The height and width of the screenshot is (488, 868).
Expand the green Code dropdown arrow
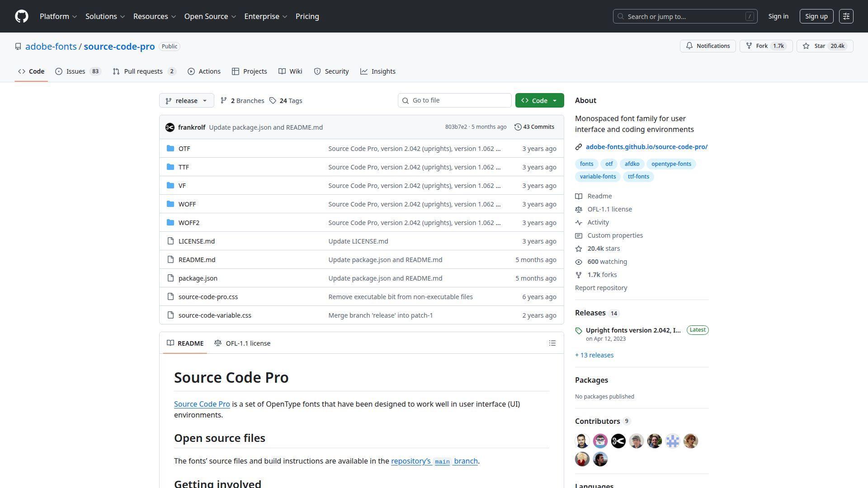point(555,100)
